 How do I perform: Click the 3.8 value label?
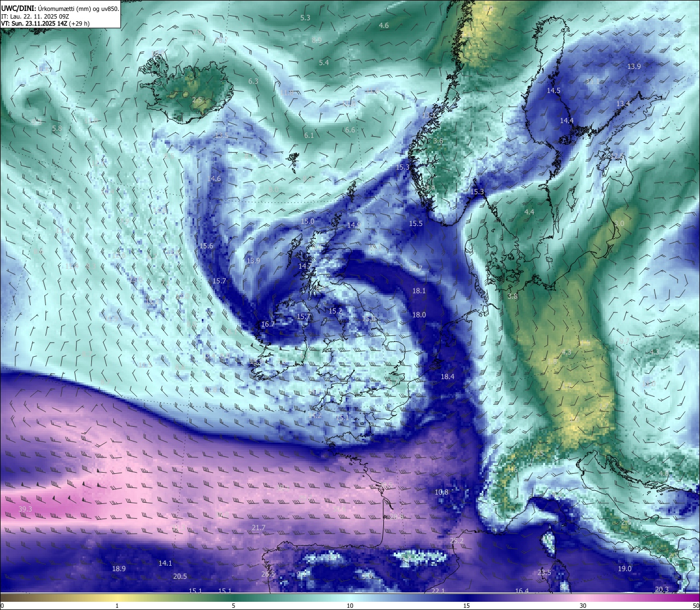(512, 296)
